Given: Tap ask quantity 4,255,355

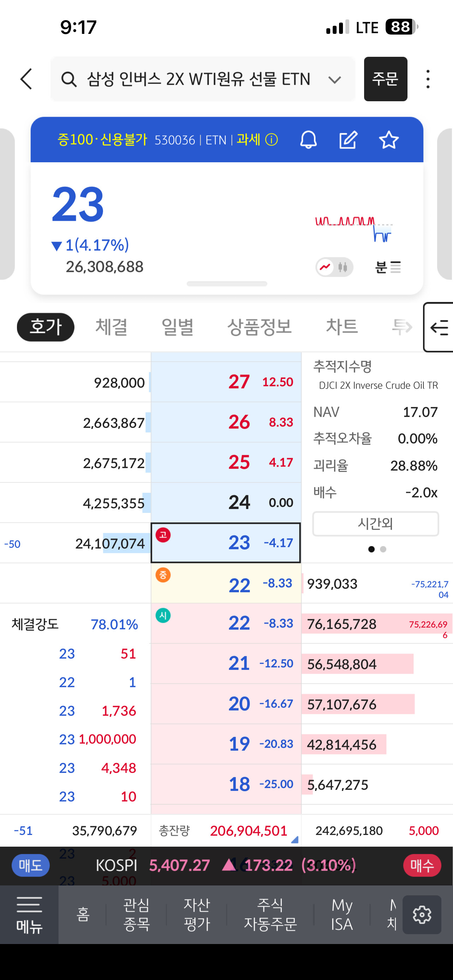Looking at the screenshot, I should (114, 503).
